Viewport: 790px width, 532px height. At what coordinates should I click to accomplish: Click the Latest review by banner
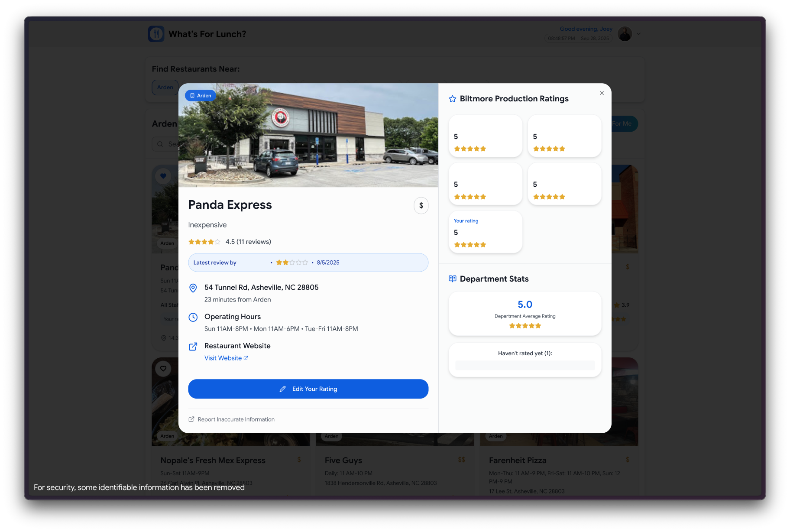pos(308,263)
